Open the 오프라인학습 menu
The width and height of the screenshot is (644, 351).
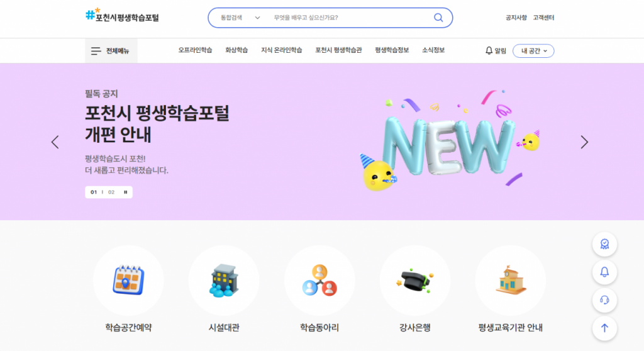pos(195,50)
